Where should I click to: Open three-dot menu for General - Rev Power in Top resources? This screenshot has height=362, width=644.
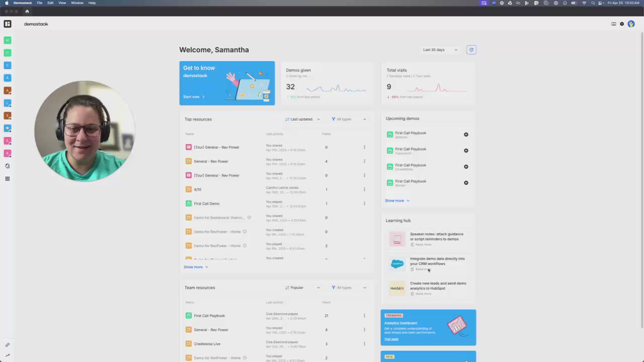tap(364, 161)
